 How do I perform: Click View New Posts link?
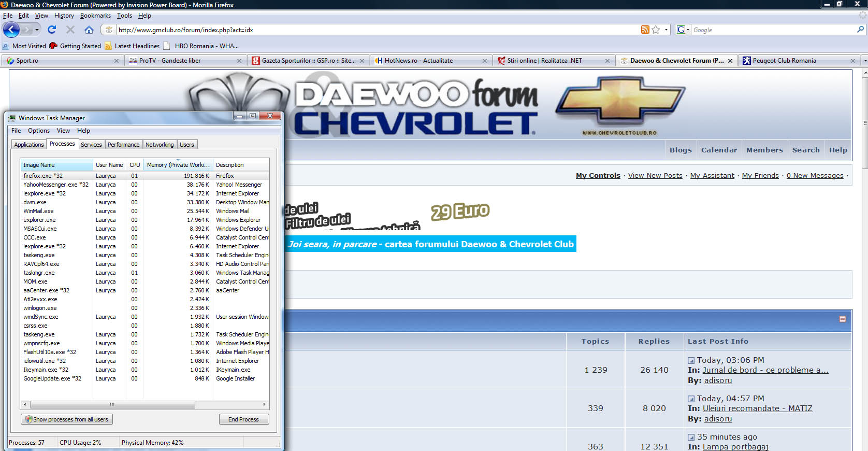[655, 176]
